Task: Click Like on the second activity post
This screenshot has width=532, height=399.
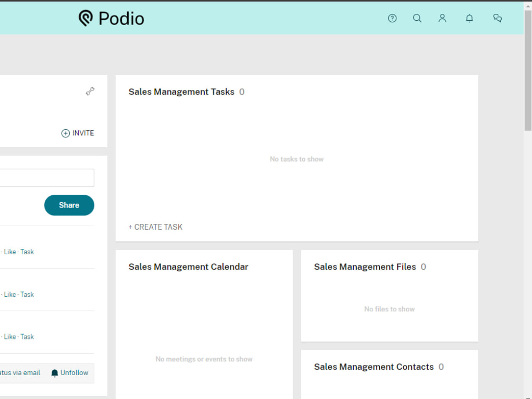Action: 10,295
